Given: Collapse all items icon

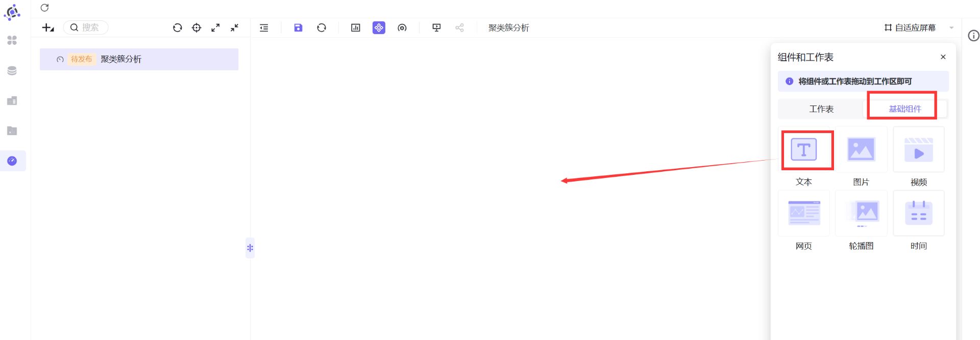Looking at the screenshot, I should [234, 28].
